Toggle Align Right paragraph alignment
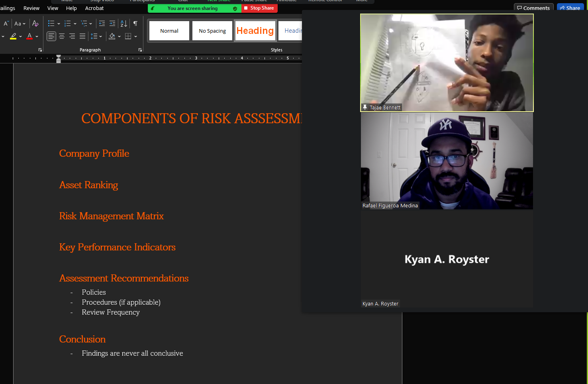The width and height of the screenshot is (588, 384). [72, 36]
